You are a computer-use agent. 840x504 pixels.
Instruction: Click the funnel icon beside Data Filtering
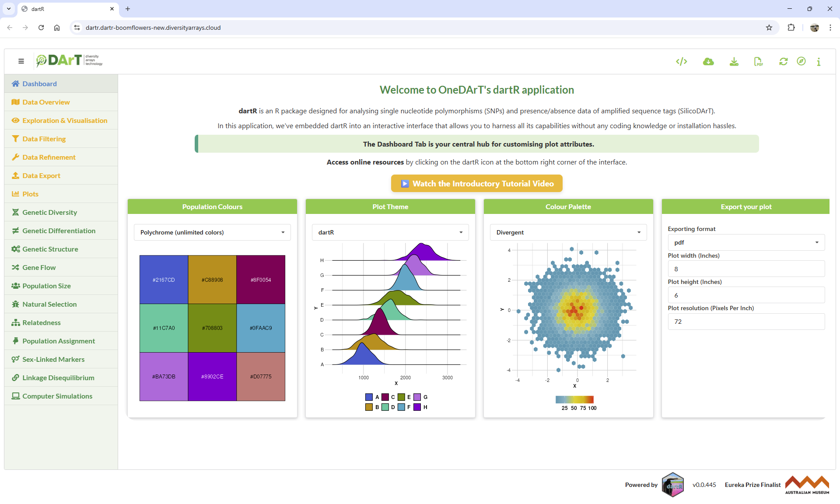click(15, 139)
